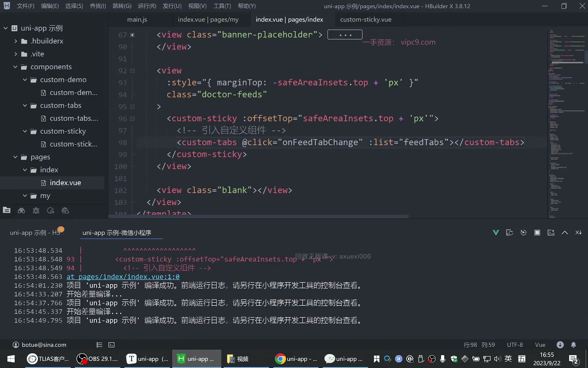Collapse the uni-app 示例 project root
Image resolution: width=588 pixels, height=368 pixels.
point(6,28)
